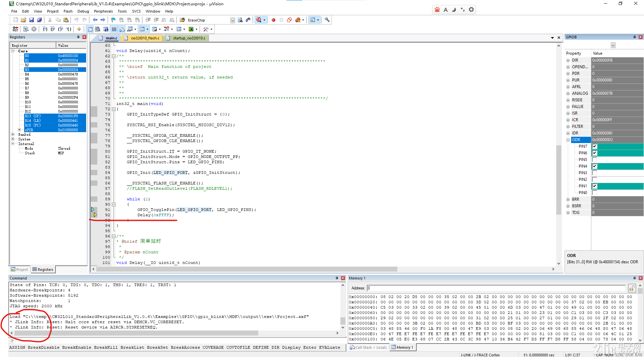This screenshot has width=644, height=357.
Task: Collapse the main function fold at line 72
Action: (114, 109)
